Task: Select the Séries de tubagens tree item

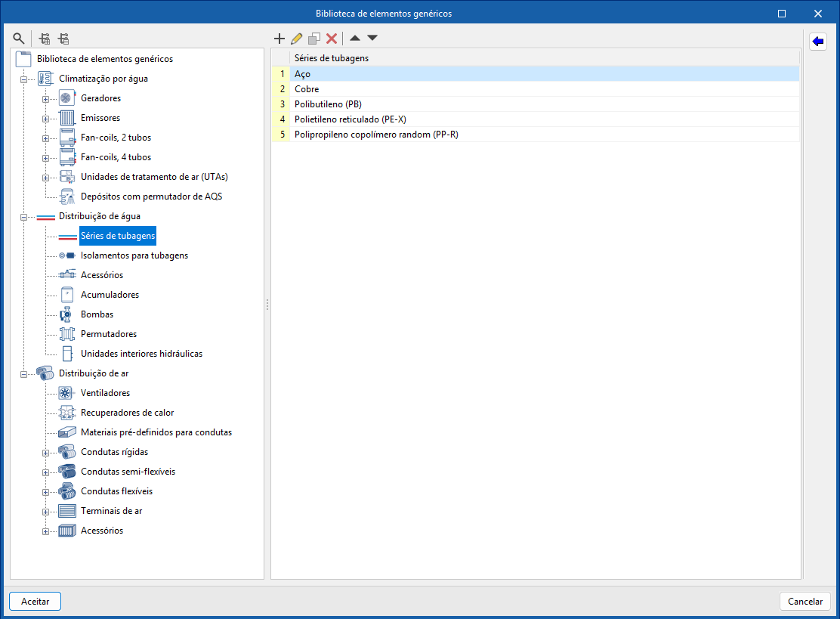Action: 118,236
